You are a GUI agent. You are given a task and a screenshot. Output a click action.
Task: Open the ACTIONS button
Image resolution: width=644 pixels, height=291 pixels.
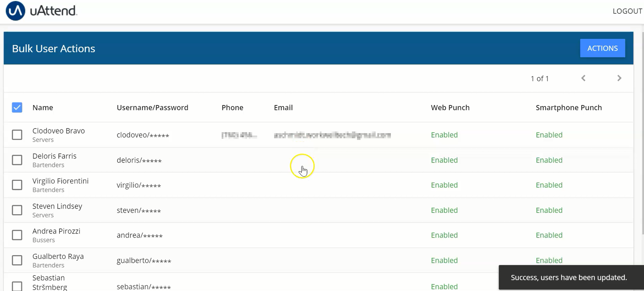click(x=602, y=48)
